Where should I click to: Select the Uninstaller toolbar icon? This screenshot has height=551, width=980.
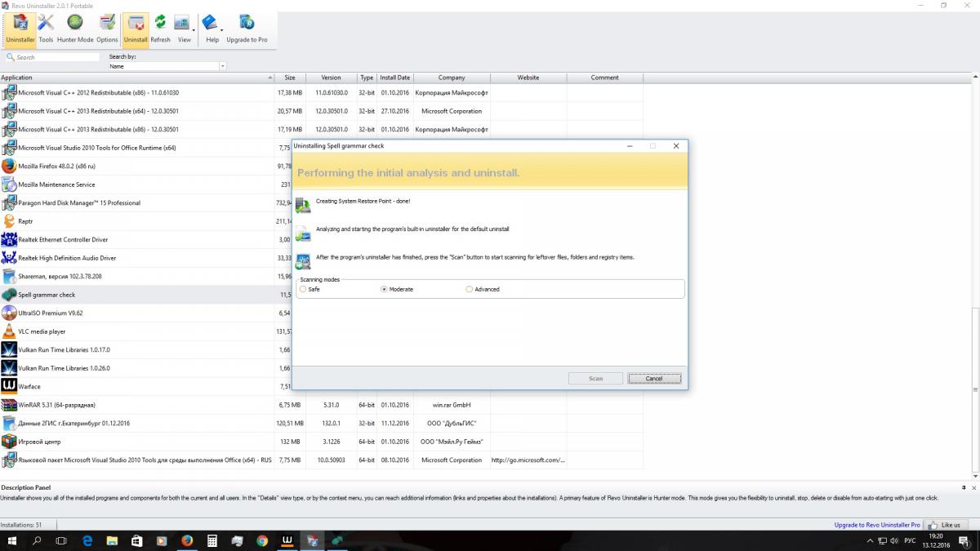pos(20,29)
